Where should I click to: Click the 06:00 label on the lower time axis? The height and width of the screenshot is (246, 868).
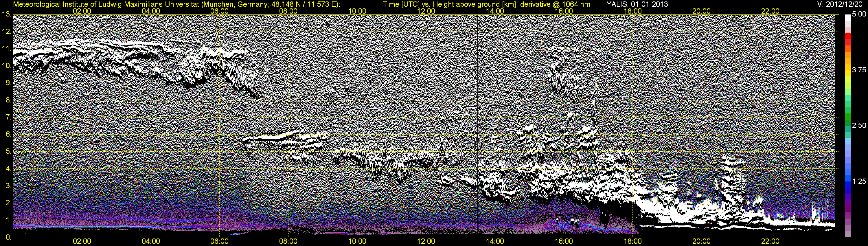coord(220,242)
